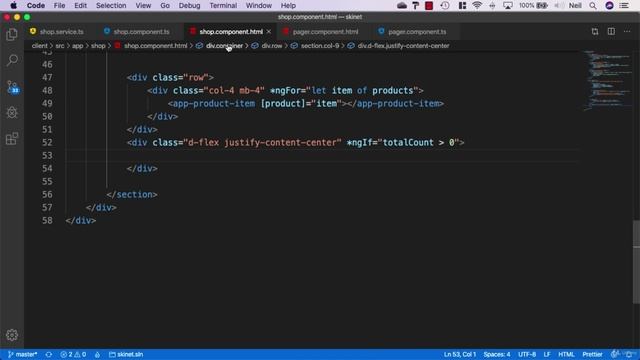Image resolution: width=640 pixels, height=360 pixels.
Task: Open the Go menu
Action: point(165,6)
